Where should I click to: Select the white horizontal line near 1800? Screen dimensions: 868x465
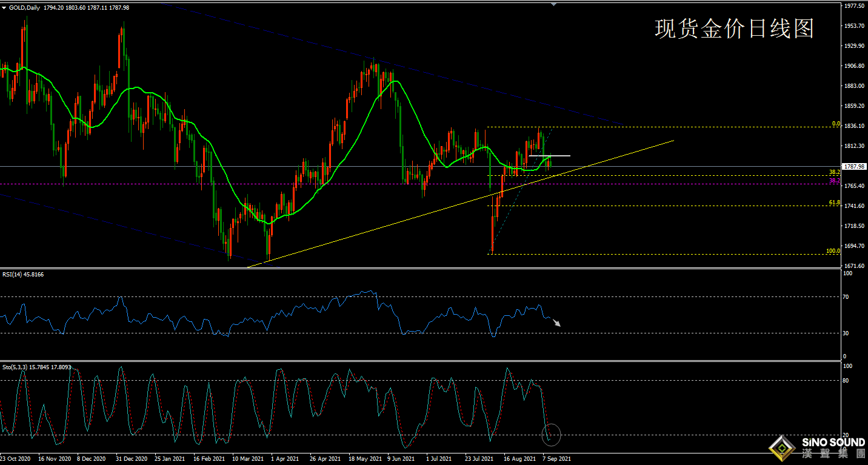click(549, 156)
